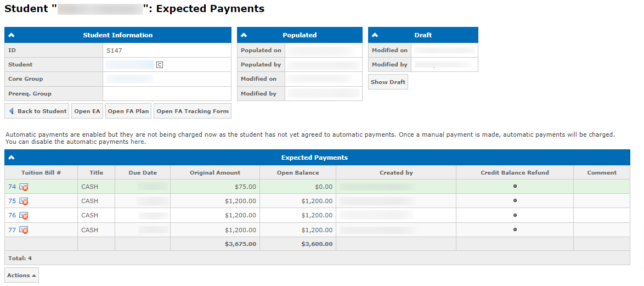
Task: Click the envelope icon next to bill 75
Action: pos(24,201)
